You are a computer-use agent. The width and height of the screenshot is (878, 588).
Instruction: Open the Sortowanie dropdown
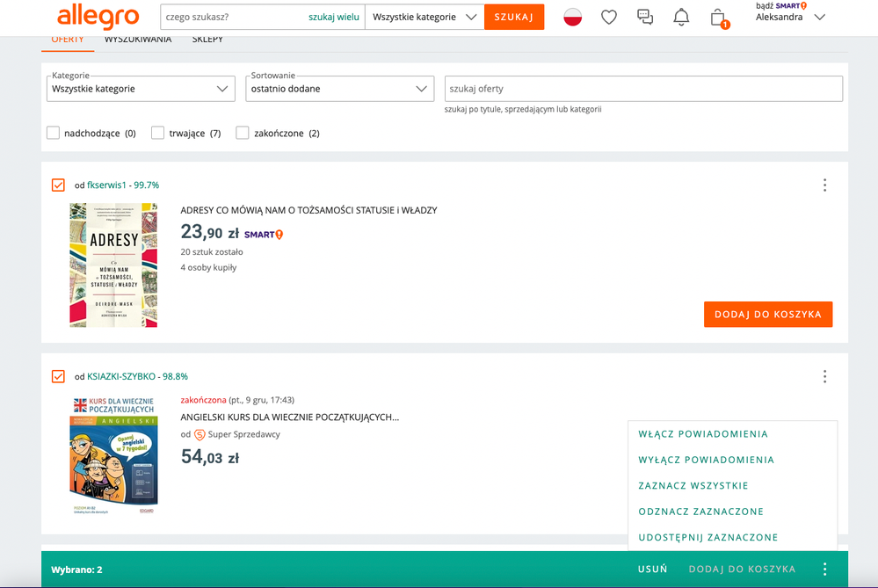point(340,89)
